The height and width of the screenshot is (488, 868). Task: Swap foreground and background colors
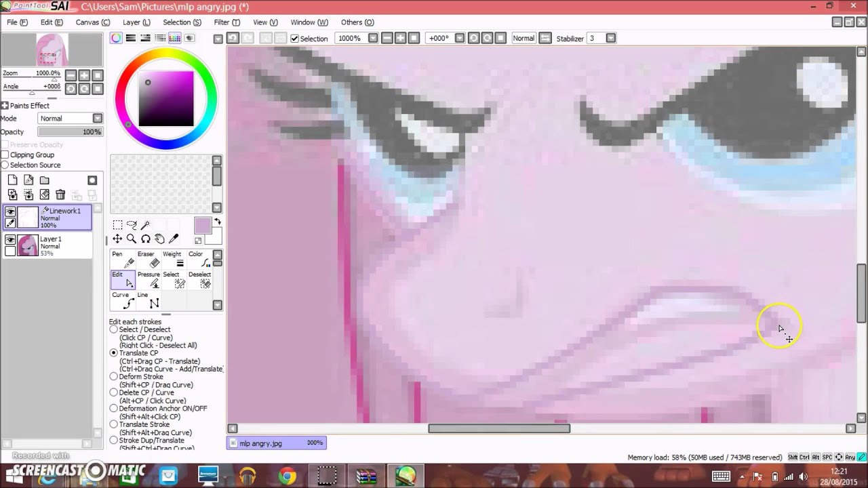click(218, 222)
